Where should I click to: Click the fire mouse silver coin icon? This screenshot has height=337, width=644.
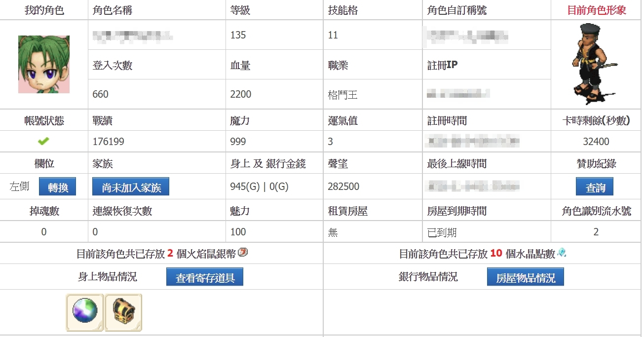pos(243,253)
